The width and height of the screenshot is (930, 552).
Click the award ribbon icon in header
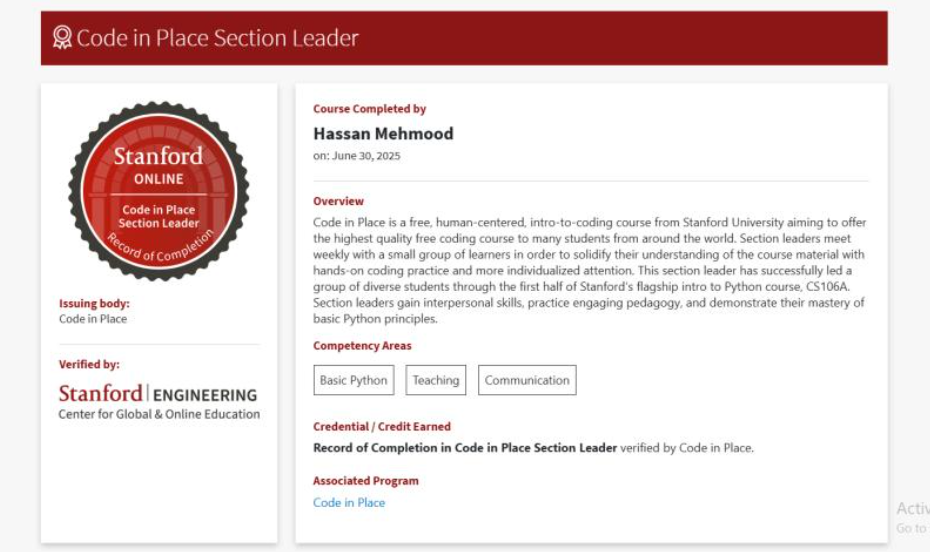(x=62, y=38)
